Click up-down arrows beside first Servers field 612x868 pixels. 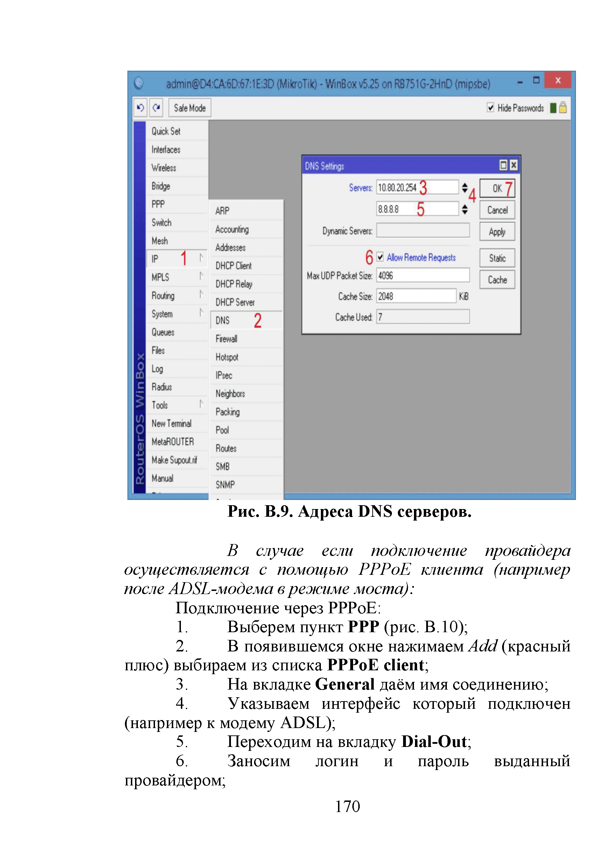(465, 188)
